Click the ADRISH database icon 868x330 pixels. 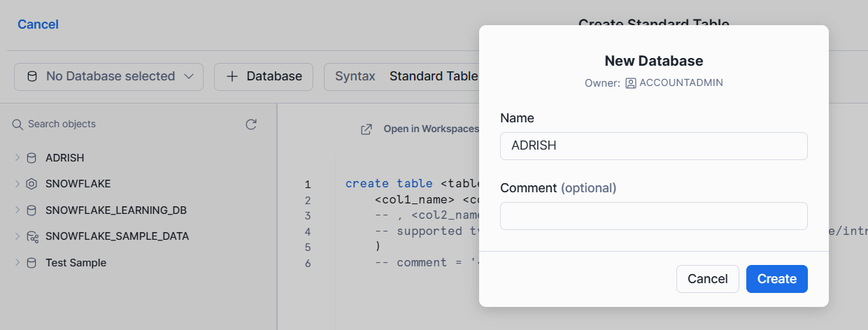(31, 158)
